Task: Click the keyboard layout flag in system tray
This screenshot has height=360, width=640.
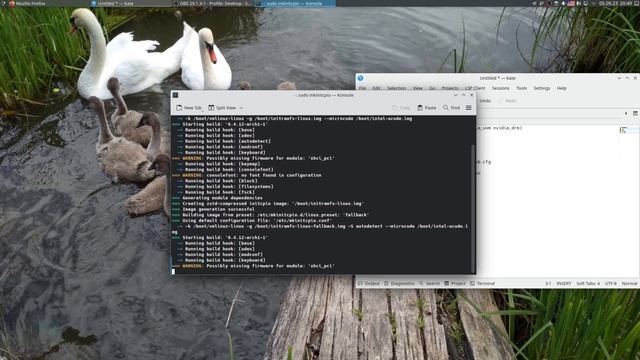Action: click(571, 3)
